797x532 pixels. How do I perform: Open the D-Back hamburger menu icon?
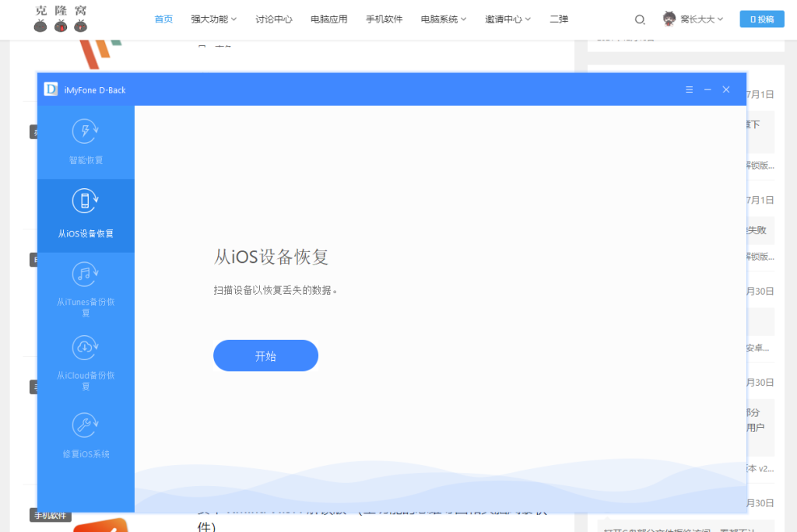(690, 89)
